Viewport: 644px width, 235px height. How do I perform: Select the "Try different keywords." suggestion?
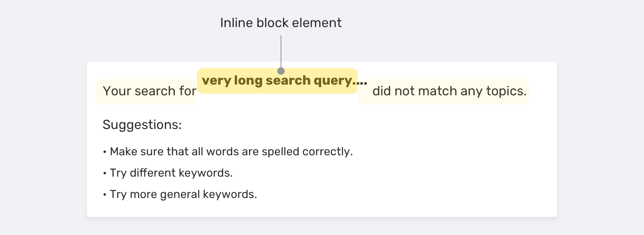(x=171, y=173)
